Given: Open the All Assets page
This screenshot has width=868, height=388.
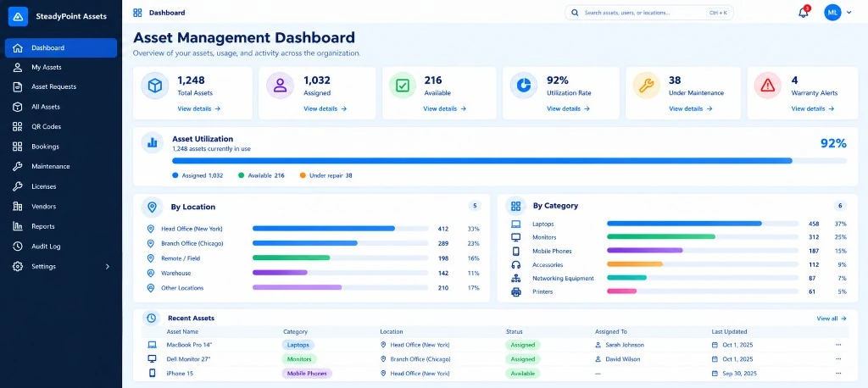Looking at the screenshot, I should click(x=61, y=107).
